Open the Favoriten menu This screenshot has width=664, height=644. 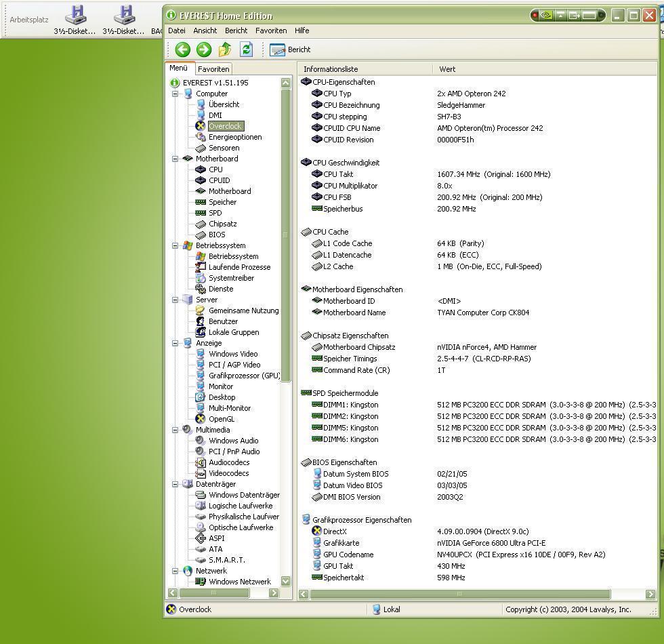pos(271,31)
